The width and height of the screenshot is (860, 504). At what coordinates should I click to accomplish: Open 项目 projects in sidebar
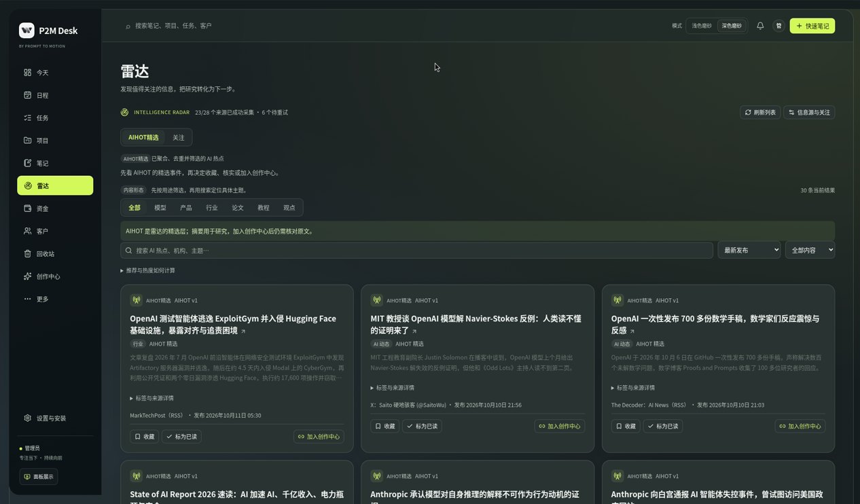pyautogui.click(x=55, y=141)
